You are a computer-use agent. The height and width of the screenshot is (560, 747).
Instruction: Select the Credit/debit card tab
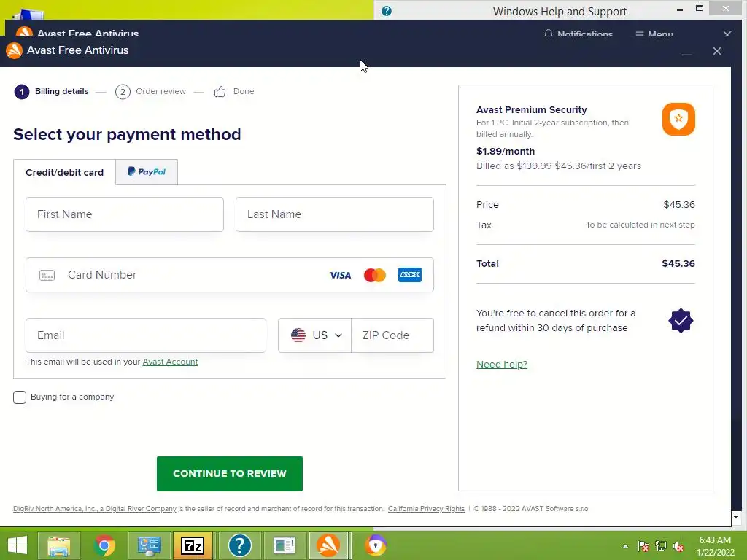point(64,172)
